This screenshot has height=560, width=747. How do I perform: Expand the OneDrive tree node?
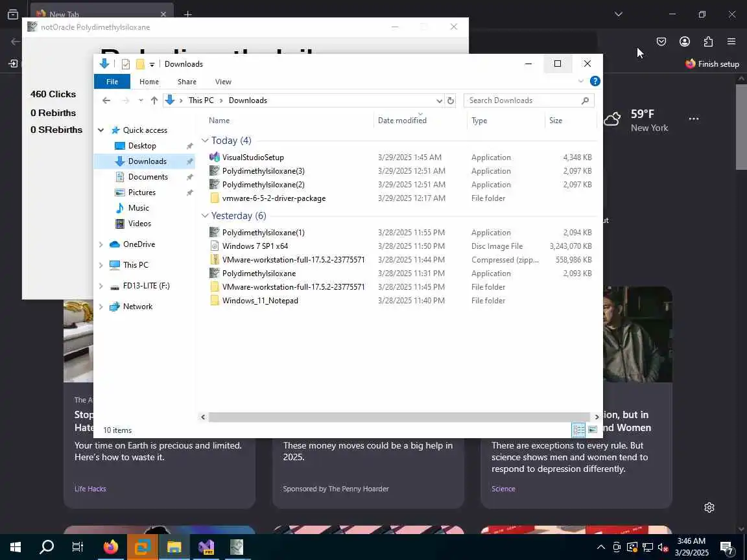(x=101, y=244)
